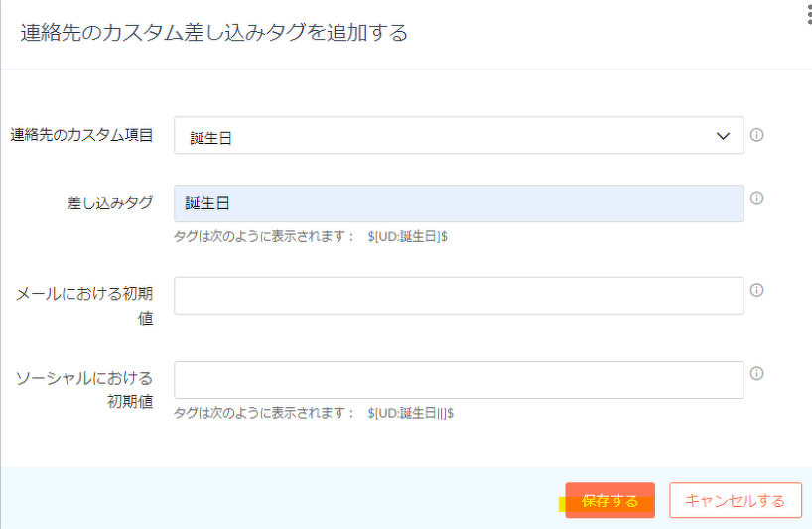Show help for メールにおける初期値 field
The height and width of the screenshot is (529, 812).
(x=756, y=291)
